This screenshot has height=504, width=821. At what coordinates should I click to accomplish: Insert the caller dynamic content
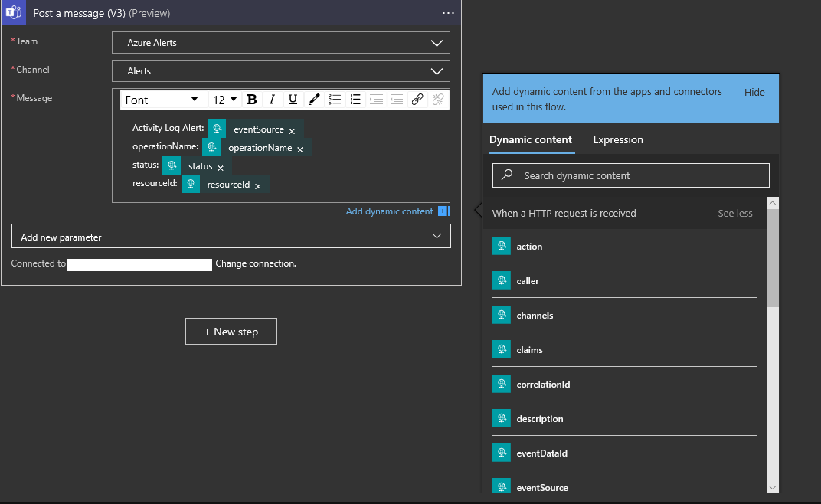(x=625, y=281)
